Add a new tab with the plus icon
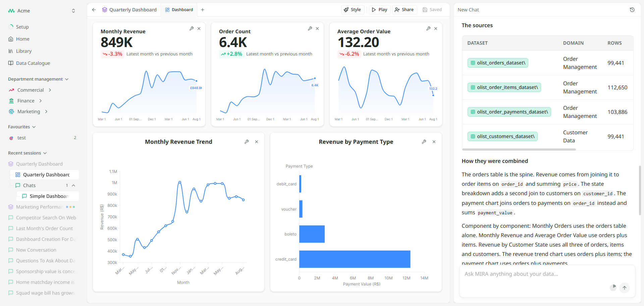Image resolution: width=644 pixels, height=306 pixels. pos(203,10)
